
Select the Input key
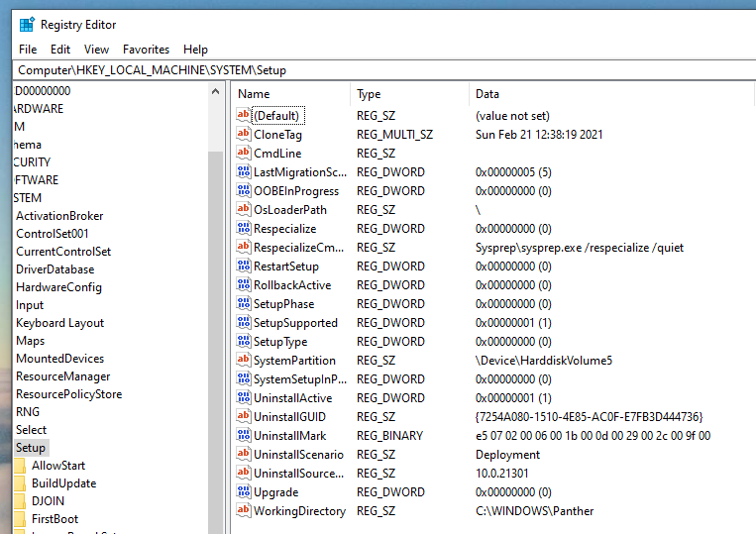30,305
